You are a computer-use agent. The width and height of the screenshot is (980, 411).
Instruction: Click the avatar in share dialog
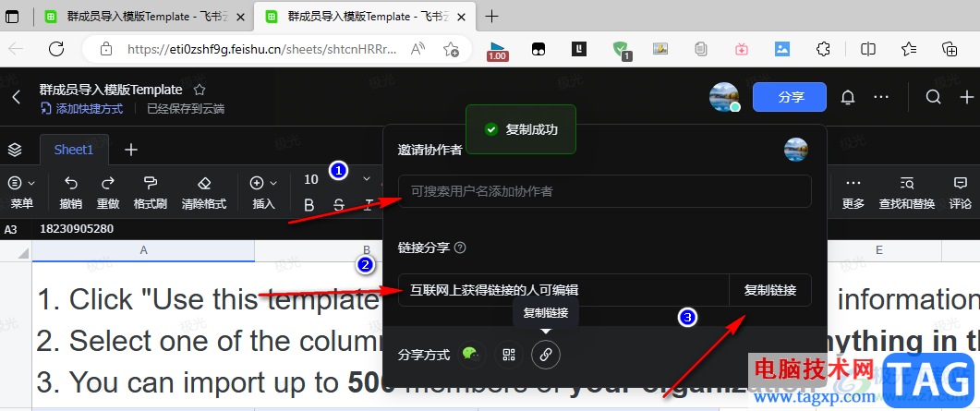796,150
